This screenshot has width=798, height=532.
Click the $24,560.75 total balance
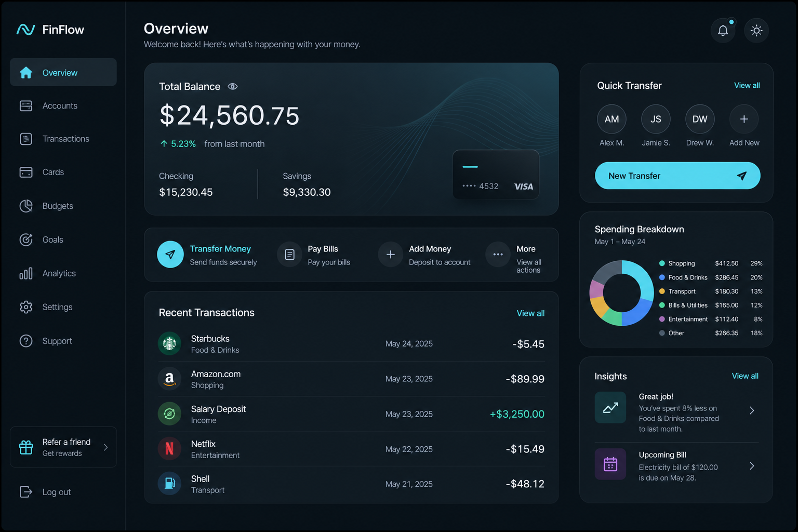pyautogui.click(x=229, y=115)
